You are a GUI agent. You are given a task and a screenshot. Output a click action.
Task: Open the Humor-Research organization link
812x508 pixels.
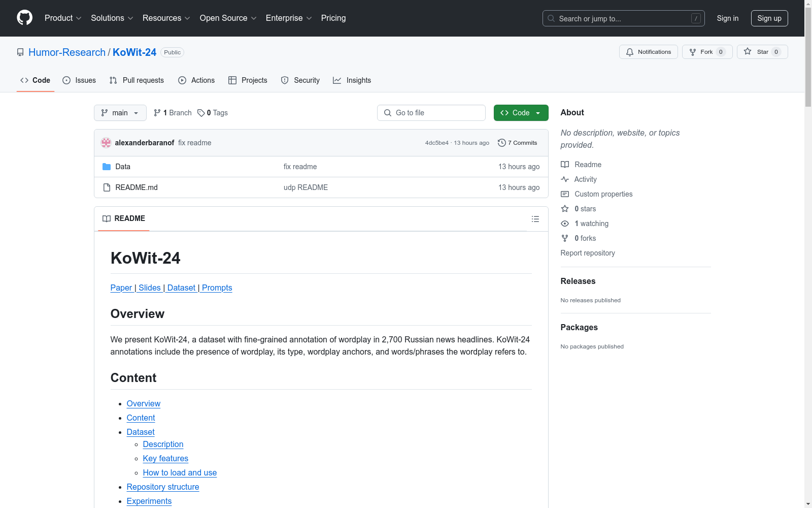[x=67, y=52]
